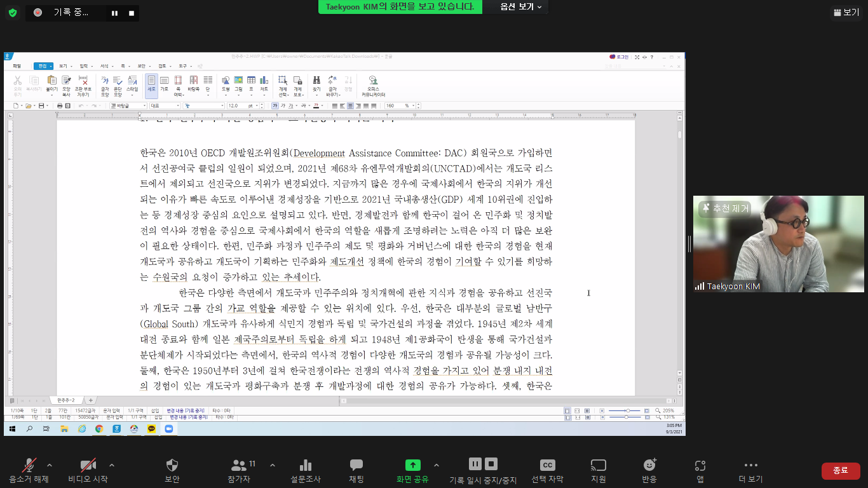
Task: Toggle italic (가) formatting button
Action: tap(283, 105)
